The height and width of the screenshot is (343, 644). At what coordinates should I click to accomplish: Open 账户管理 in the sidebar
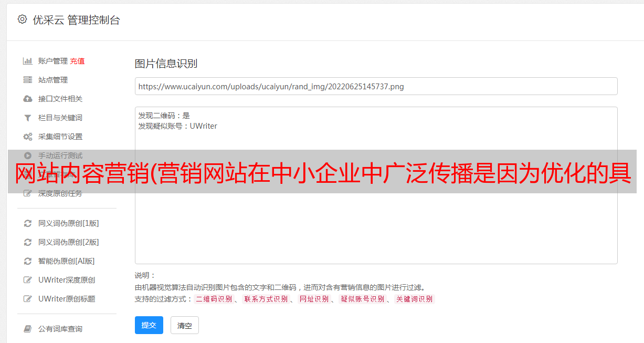coord(52,61)
